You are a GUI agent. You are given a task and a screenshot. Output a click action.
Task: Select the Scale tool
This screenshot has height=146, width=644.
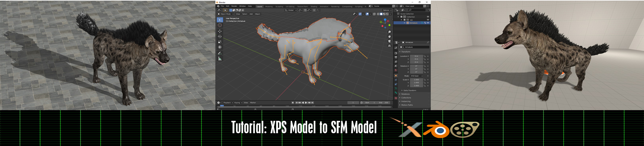coord(220,42)
